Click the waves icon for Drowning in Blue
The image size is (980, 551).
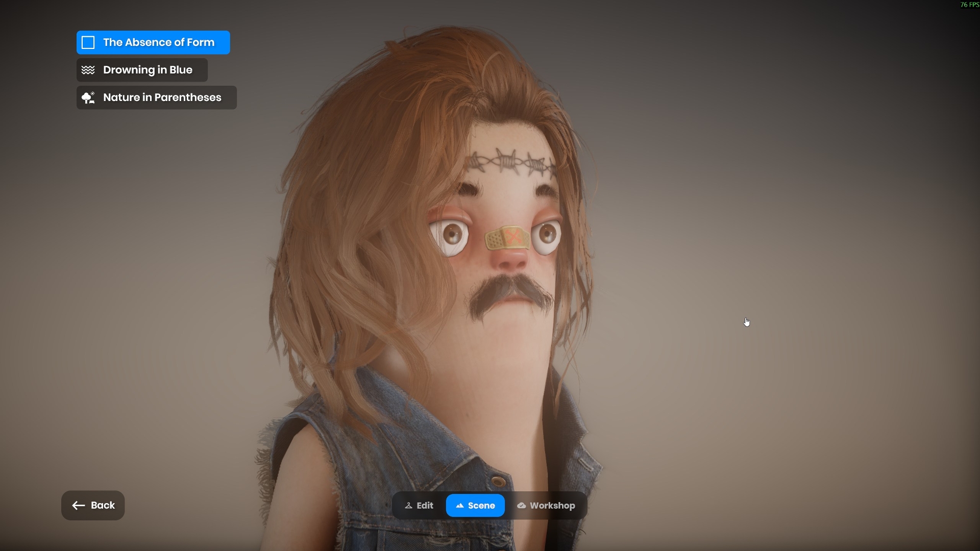(88, 70)
